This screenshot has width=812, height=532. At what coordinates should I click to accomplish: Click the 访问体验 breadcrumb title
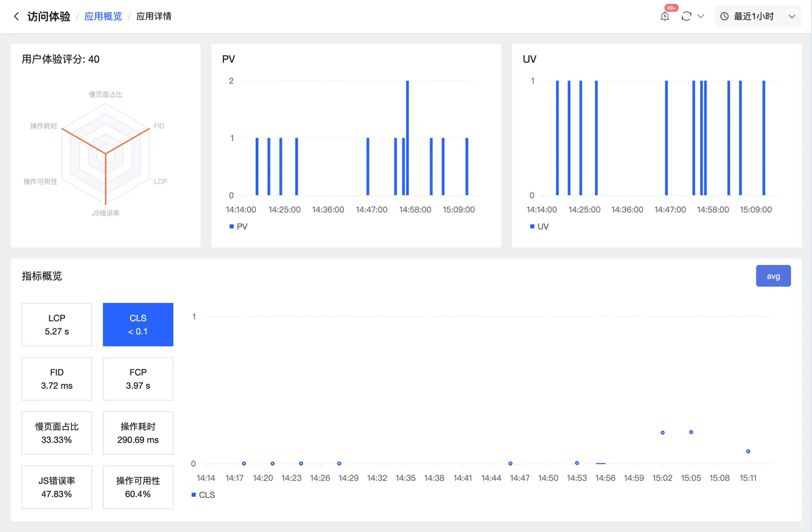point(49,16)
